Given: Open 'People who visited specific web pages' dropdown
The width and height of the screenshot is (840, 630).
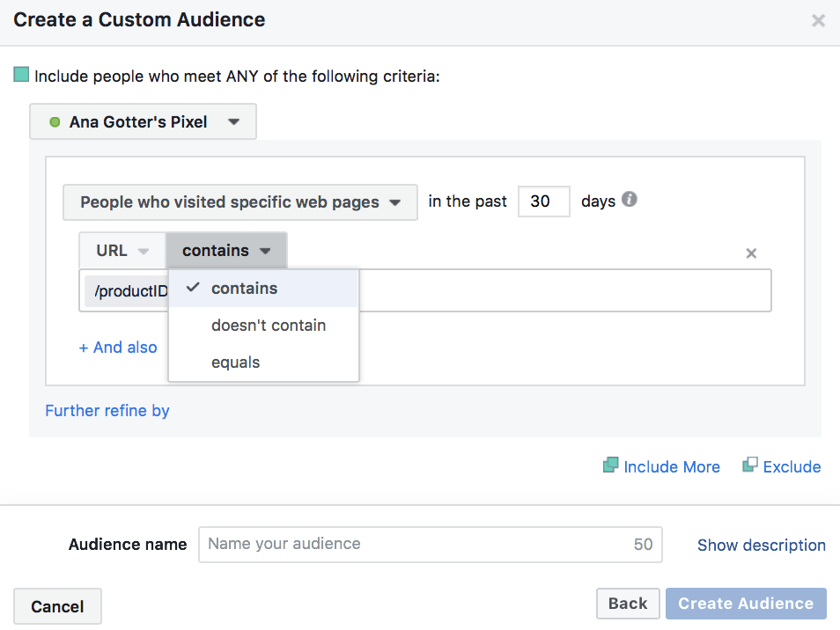Looking at the screenshot, I should pos(240,202).
